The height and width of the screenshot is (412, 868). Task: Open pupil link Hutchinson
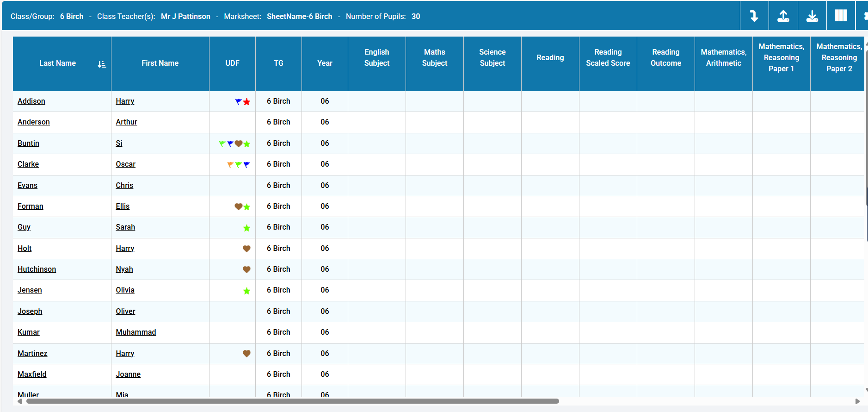click(x=37, y=269)
